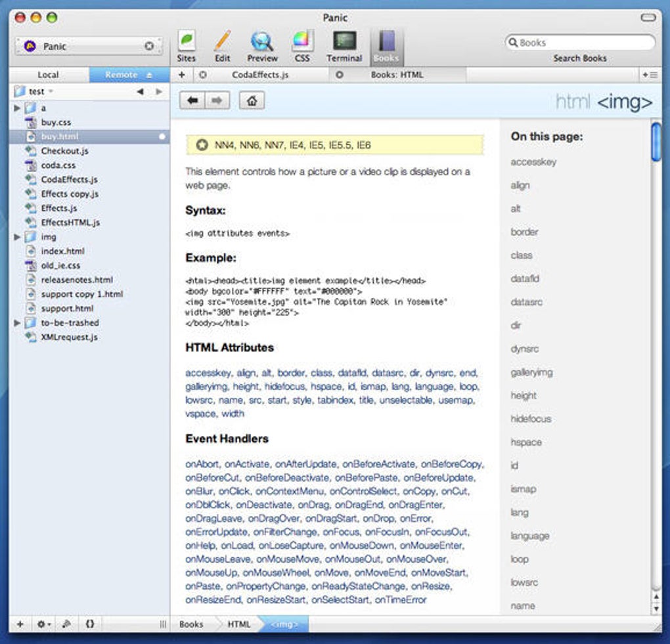Select support.html file

(89, 309)
